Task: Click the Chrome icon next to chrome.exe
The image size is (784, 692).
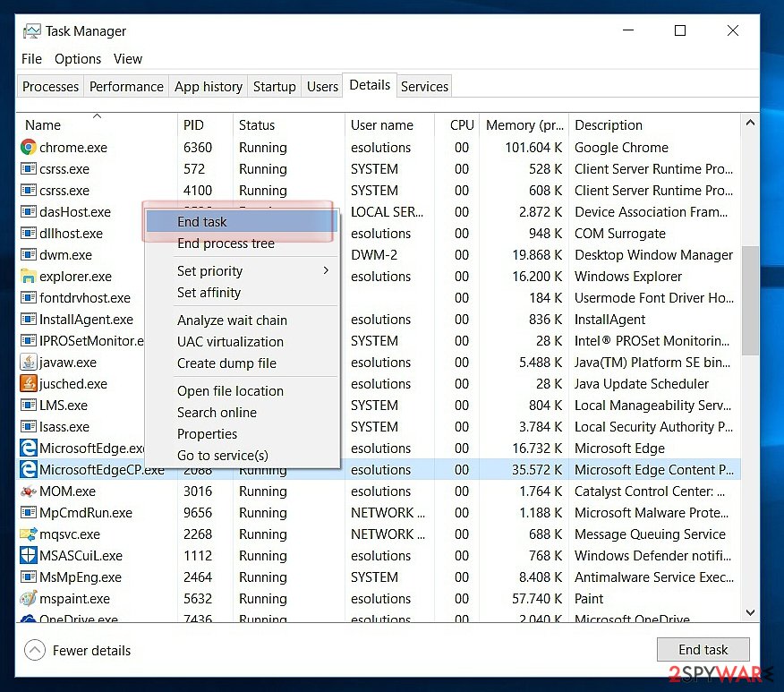Action: pyautogui.click(x=29, y=148)
